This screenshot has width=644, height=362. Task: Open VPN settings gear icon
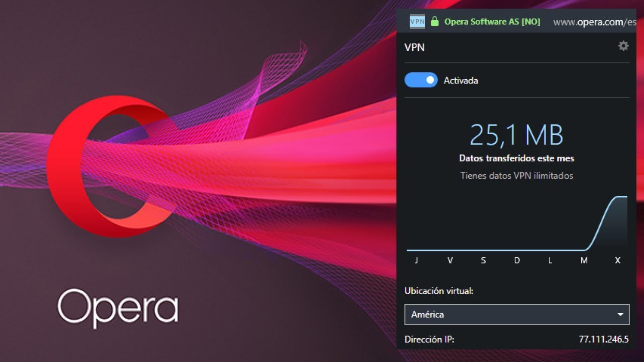pos(623,46)
